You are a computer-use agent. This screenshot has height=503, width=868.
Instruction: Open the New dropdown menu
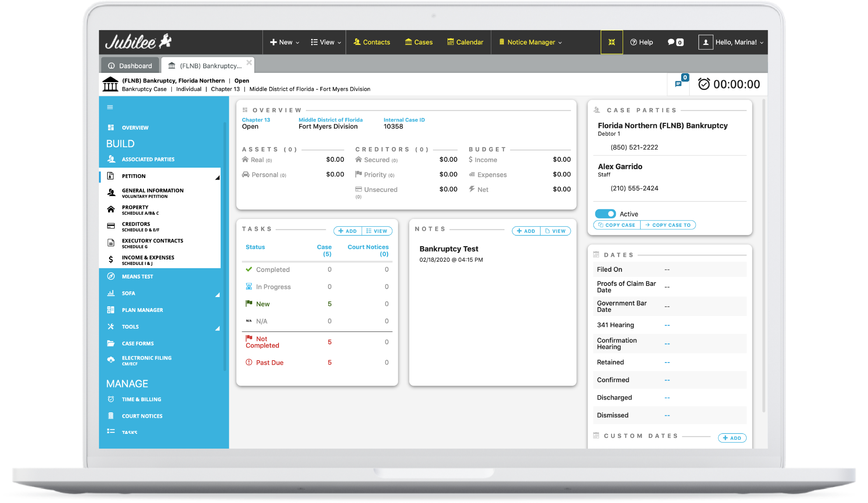(x=285, y=42)
